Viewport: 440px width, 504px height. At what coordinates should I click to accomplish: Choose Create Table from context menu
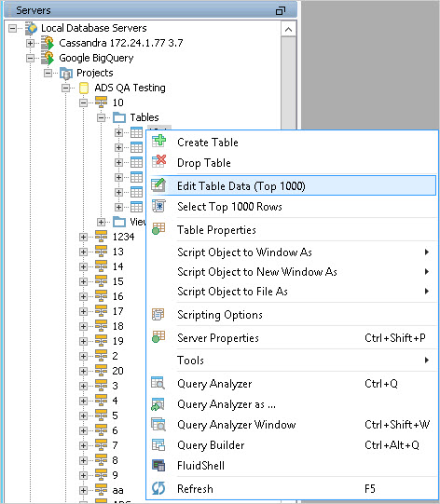pos(293,142)
